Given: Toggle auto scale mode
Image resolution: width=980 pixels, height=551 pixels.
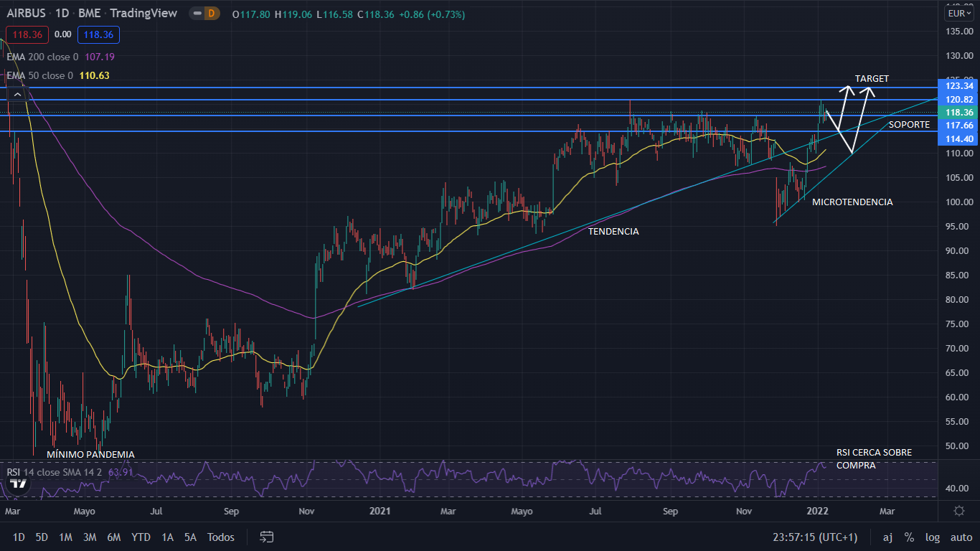Looking at the screenshot, I should point(961,537).
